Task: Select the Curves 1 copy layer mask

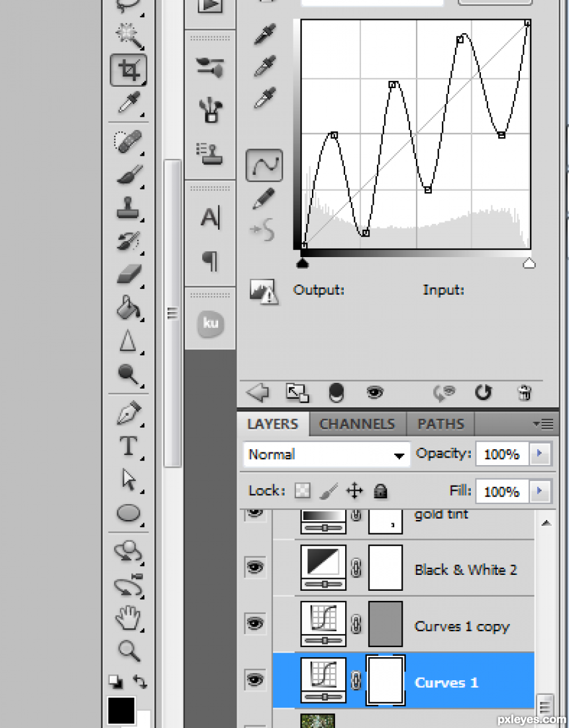Action: pos(385,624)
